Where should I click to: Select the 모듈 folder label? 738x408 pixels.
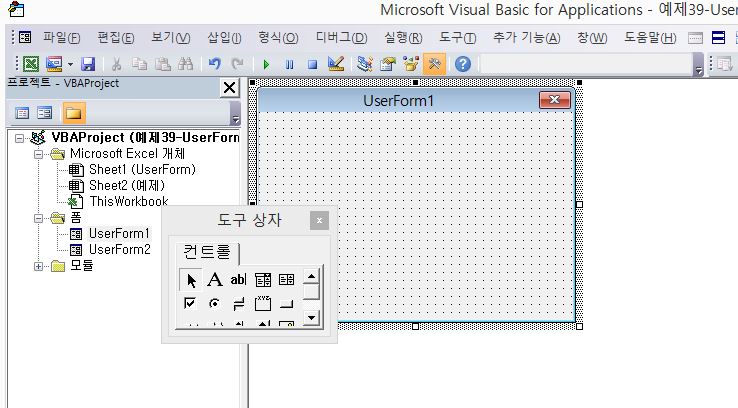coord(81,266)
